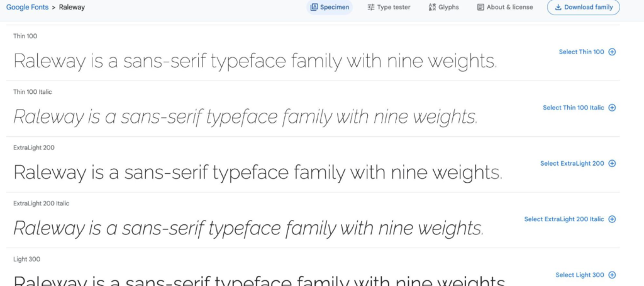644x286 pixels.
Task: Add Light 300 via plus icon
Action: [x=612, y=275]
